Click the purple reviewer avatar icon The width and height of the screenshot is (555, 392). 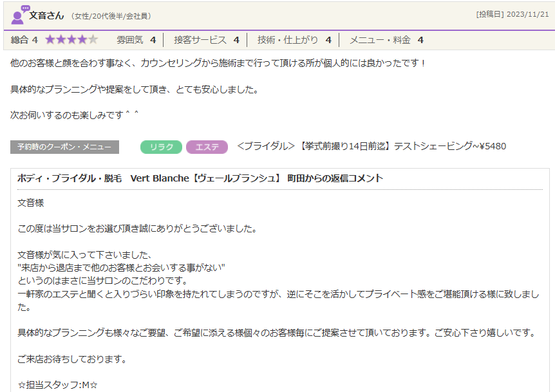coord(20,15)
